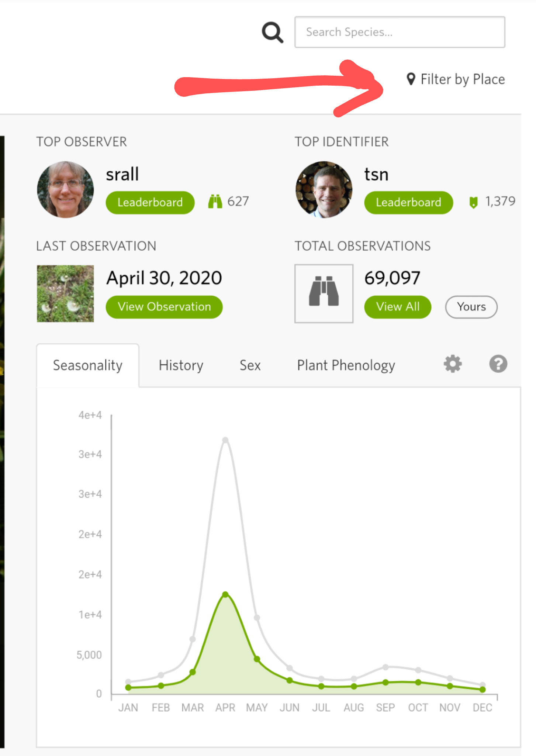The image size is (536, 756).
Task: Open chart settings gear icon
Action: tap(453, 364)
